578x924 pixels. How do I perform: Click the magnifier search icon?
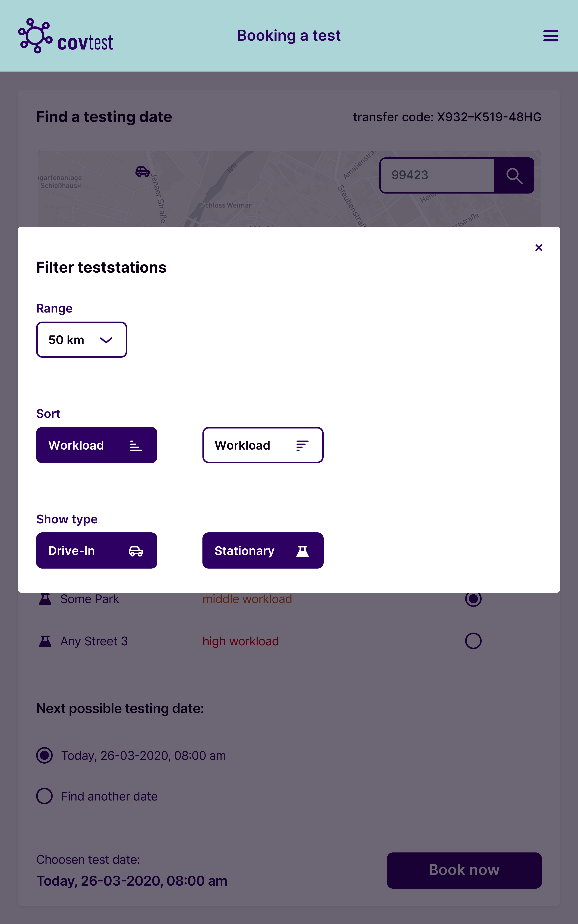coord(514,175)
